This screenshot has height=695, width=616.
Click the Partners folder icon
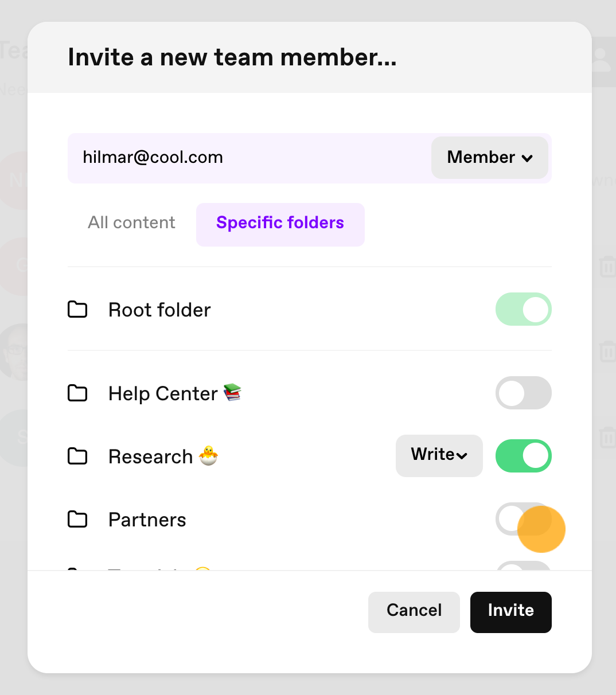[x=77, y=520]
